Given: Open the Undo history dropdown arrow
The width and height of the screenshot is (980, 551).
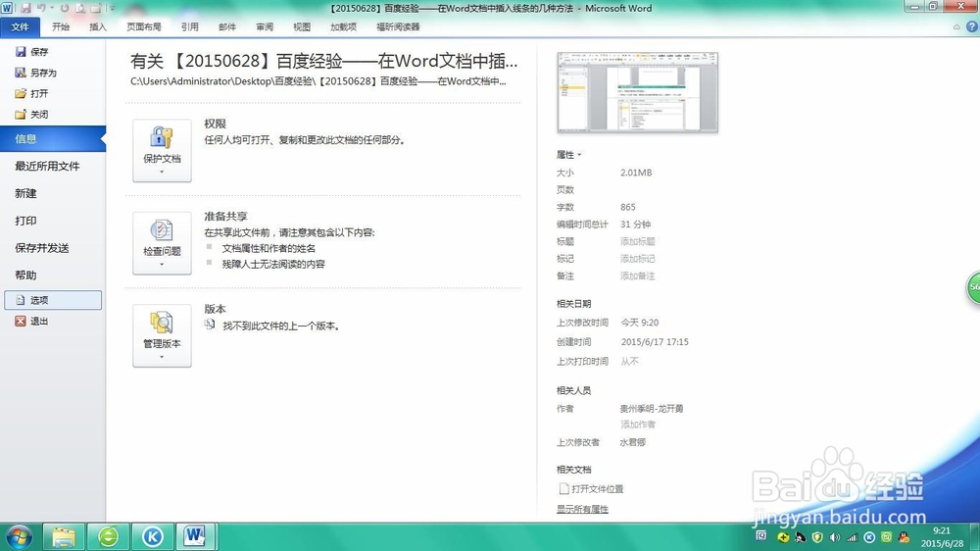Looking at the screenshot, I should (52, 8).
